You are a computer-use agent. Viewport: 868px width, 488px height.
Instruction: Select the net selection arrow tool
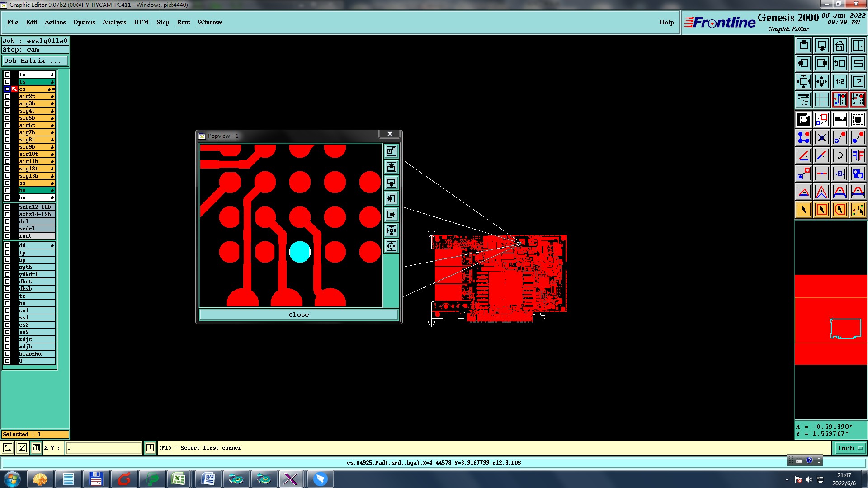(858, 210)
